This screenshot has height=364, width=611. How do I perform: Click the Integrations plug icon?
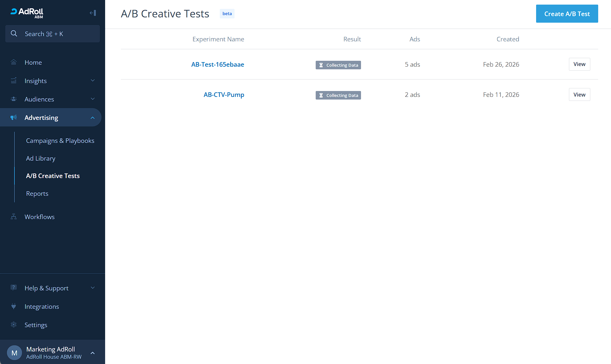pos(13,307)
